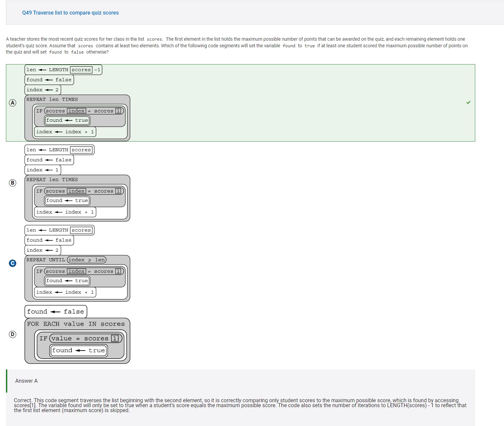
Task: Click the 'Answer A' explanation heading
Action: coord(26,381)
